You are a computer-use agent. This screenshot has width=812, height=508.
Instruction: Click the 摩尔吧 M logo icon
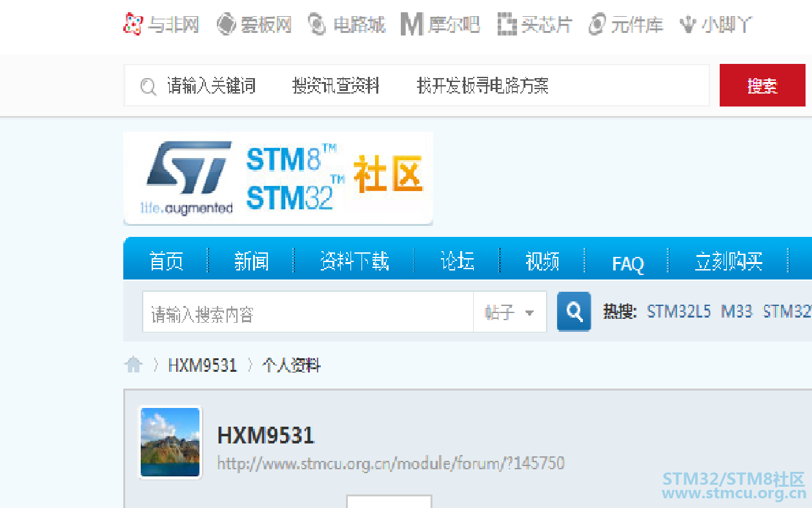click(412, 25)
